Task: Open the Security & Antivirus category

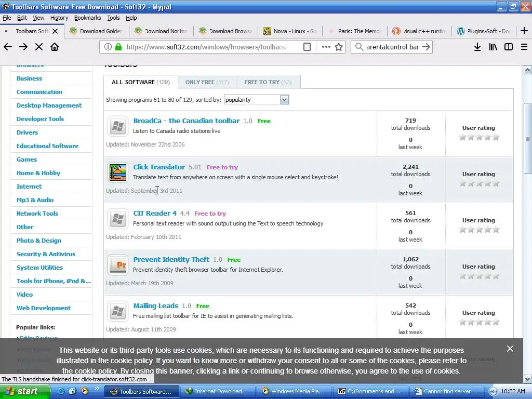Action: [x=46, y=254]
